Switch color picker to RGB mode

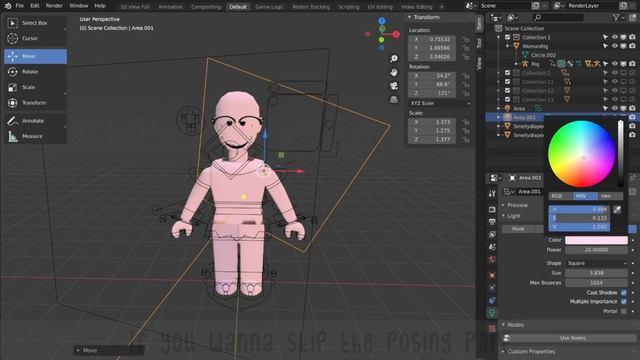(557, 196)
